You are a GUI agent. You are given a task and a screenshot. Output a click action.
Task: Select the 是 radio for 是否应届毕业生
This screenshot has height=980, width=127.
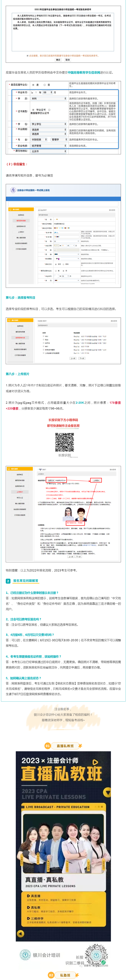point(33,85)
